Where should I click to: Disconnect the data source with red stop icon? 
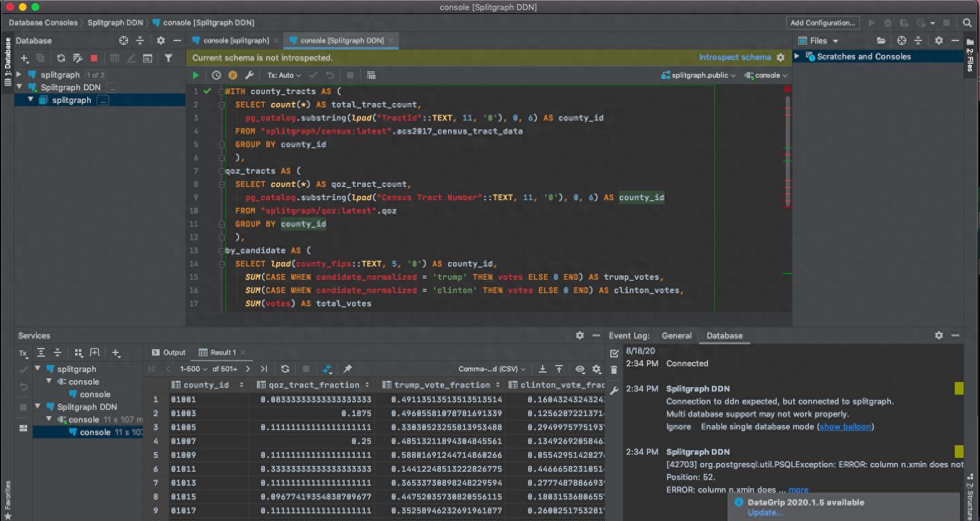[94, 58]
